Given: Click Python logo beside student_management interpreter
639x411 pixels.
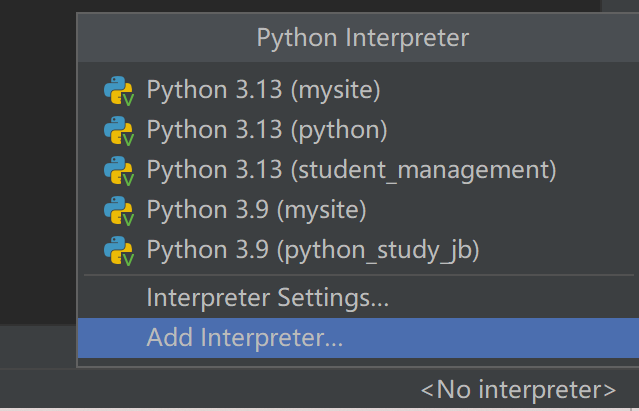Looking at the screenshot, I should pyautogui.click(x=117, y=170).
